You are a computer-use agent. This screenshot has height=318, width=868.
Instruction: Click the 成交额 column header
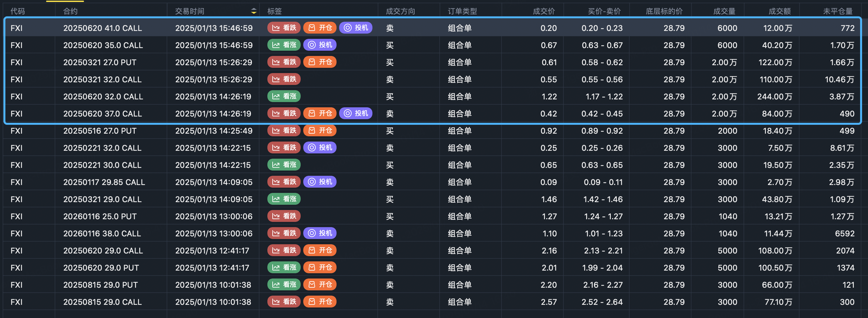coord(779,11)
